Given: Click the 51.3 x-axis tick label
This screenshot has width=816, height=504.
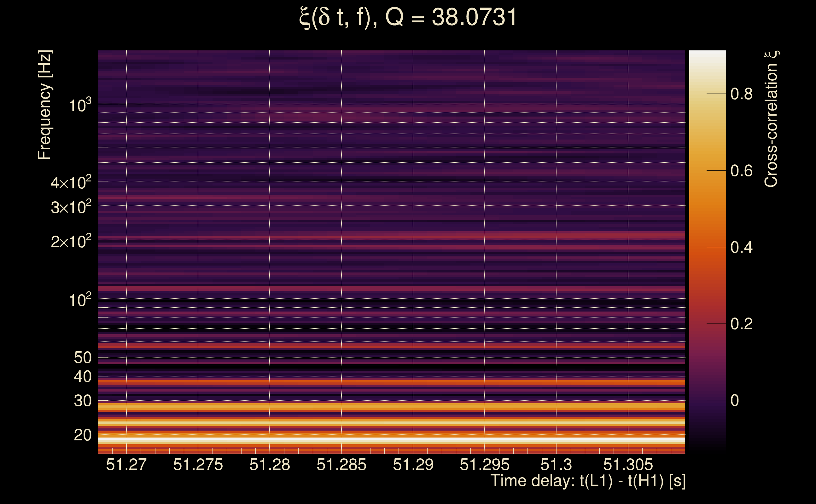Looking at the screenshot, I should 556,465.
